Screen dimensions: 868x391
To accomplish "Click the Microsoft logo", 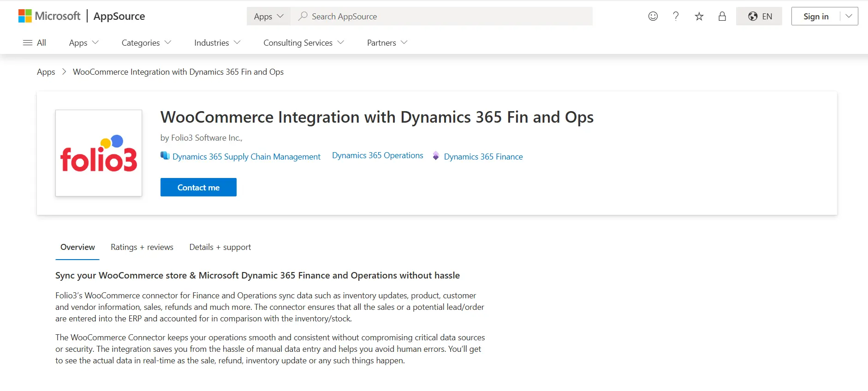I will click(49, 16).
